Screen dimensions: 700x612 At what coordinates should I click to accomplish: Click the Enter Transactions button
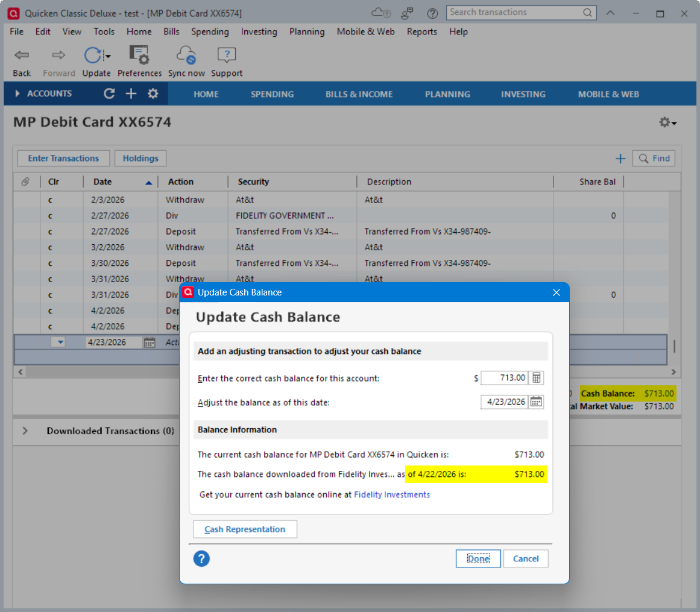pos(63,159)
